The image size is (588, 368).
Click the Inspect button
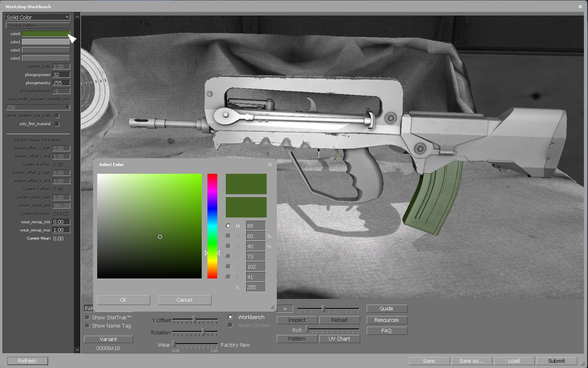click(x=297, y=320)
